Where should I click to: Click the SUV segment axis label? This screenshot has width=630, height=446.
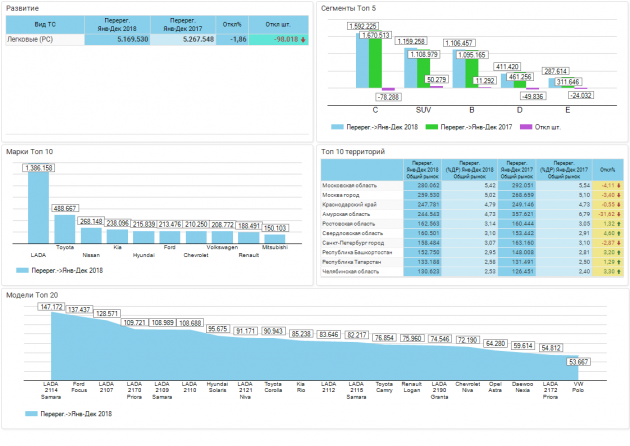(424, 109)
